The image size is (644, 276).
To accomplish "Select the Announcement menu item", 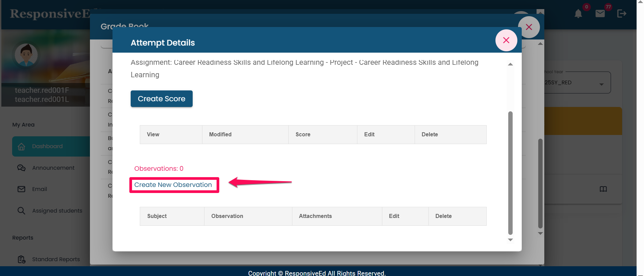I will pyautogui.click(x=53, y=168).
